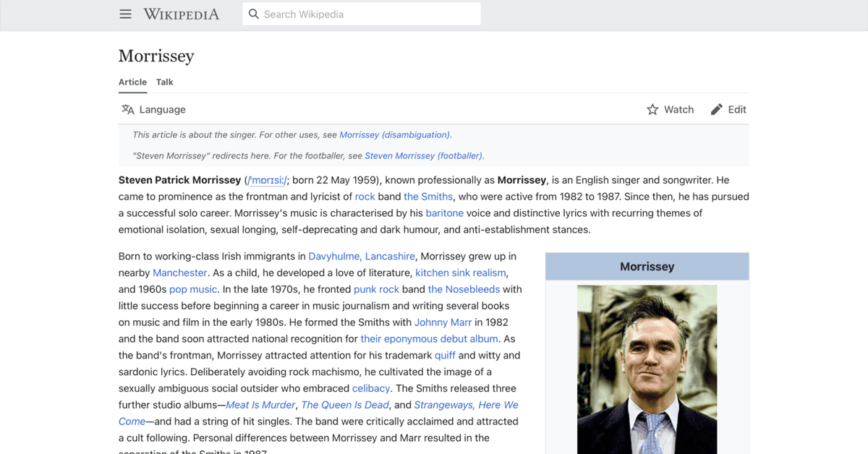Open the pronunciation IPA link
This screenshot has height=454, width=868.
pyautogui.click(x=267, y=180)
